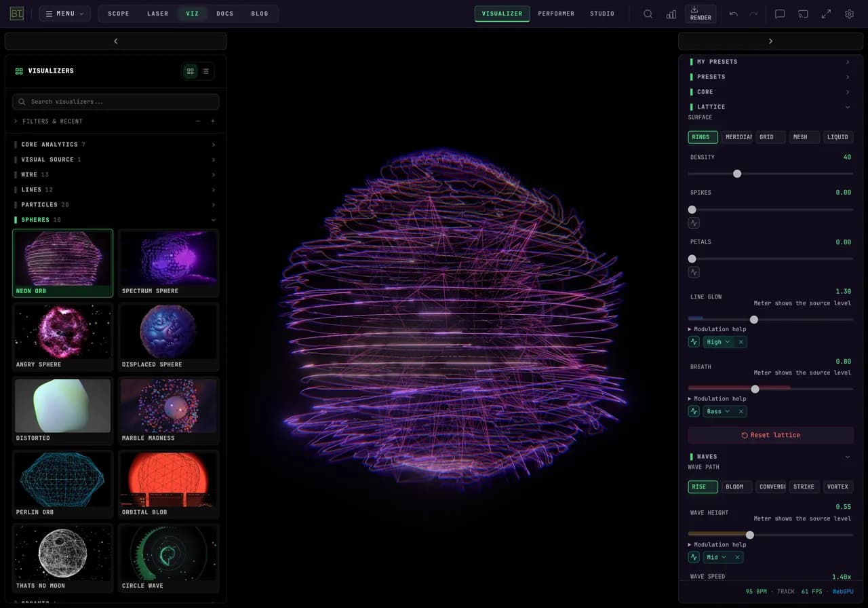Screen dimensions: 868x608
Task: Open the Laser nav tab
Action: 158,14
